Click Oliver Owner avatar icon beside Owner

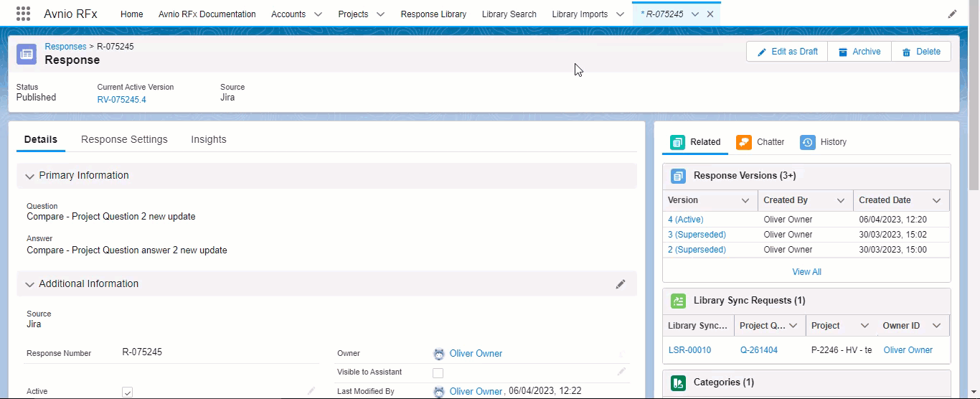pyautogui.click(x=439, y=354)
